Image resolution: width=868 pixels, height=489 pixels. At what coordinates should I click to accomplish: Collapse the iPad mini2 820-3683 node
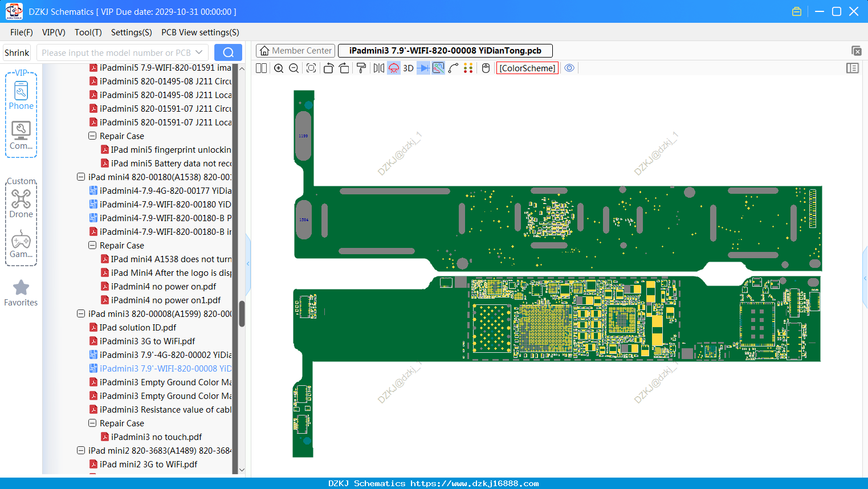click(81, 451)
